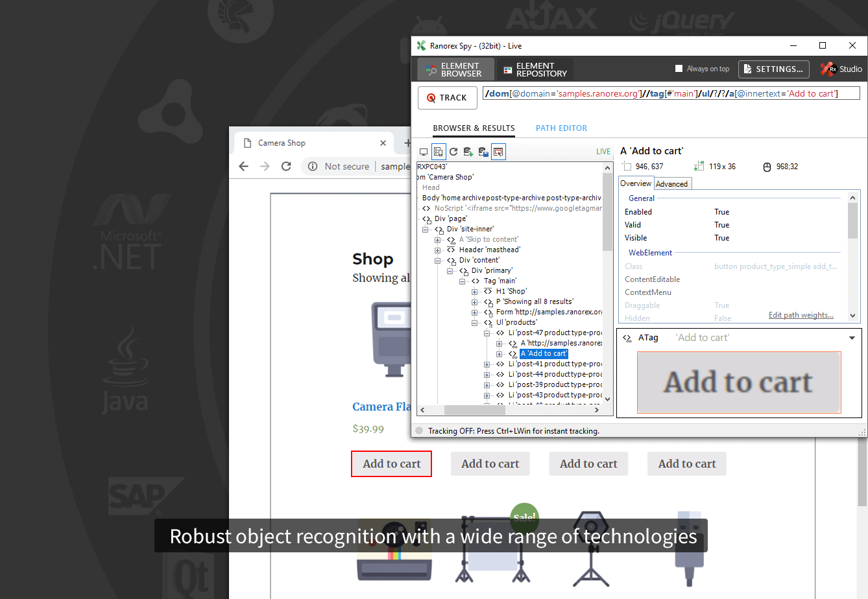The height and width of the screenshot is (599, 868).
Task: Select the Body 'home archive' tree row
Action: (x=512, y=198)
